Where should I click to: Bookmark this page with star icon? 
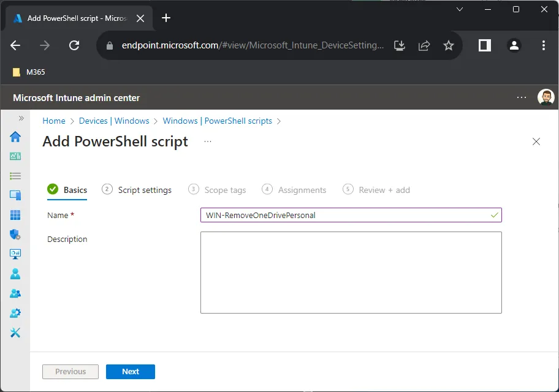tap(449, 45)
